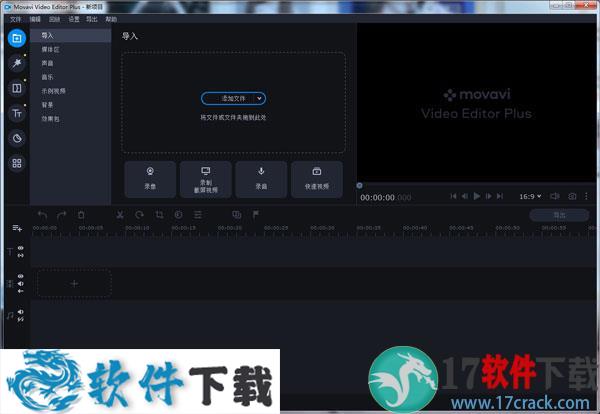Select the Effect packs list item

pos(71,119)
